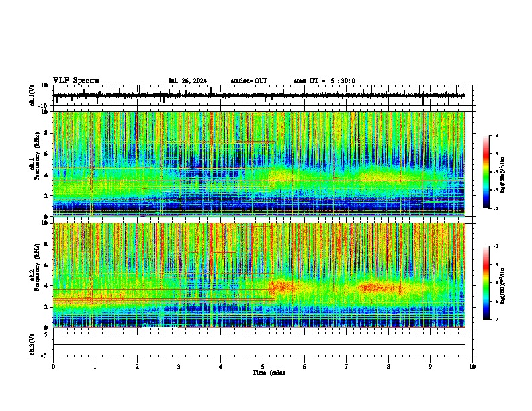Click the ch.1 spectrogram color scale bar

pos(486,171)
